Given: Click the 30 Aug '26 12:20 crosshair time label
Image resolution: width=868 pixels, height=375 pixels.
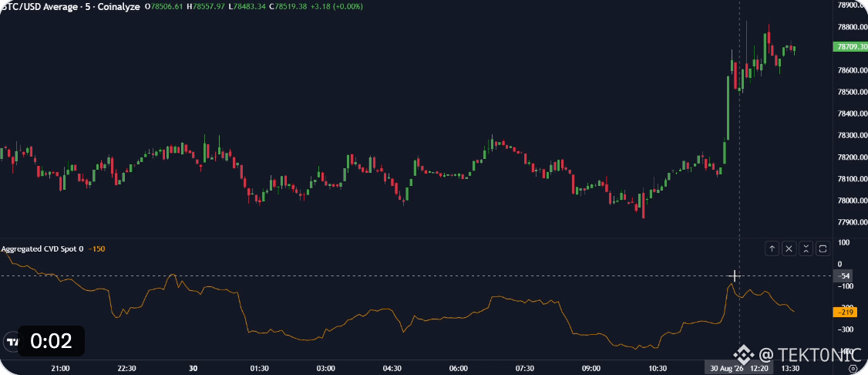Looking at the screenshot, I should point(738,368).
